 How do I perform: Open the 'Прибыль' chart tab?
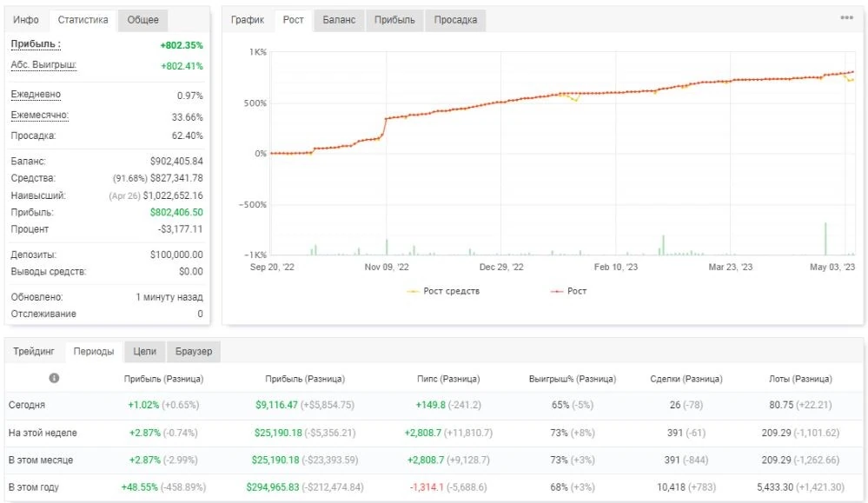(x=394, y=20)
